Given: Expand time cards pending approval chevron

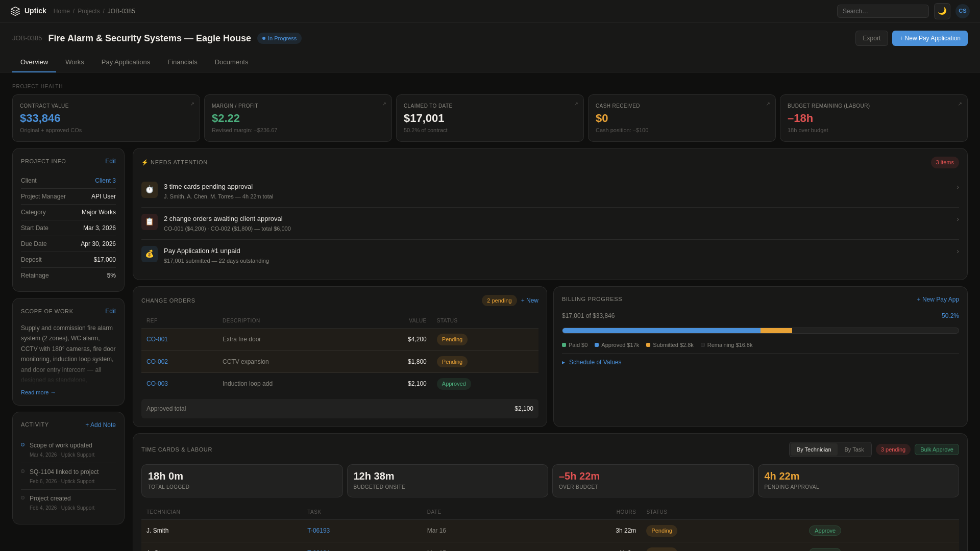Looking at the screenshot, I should pos(958,187).
